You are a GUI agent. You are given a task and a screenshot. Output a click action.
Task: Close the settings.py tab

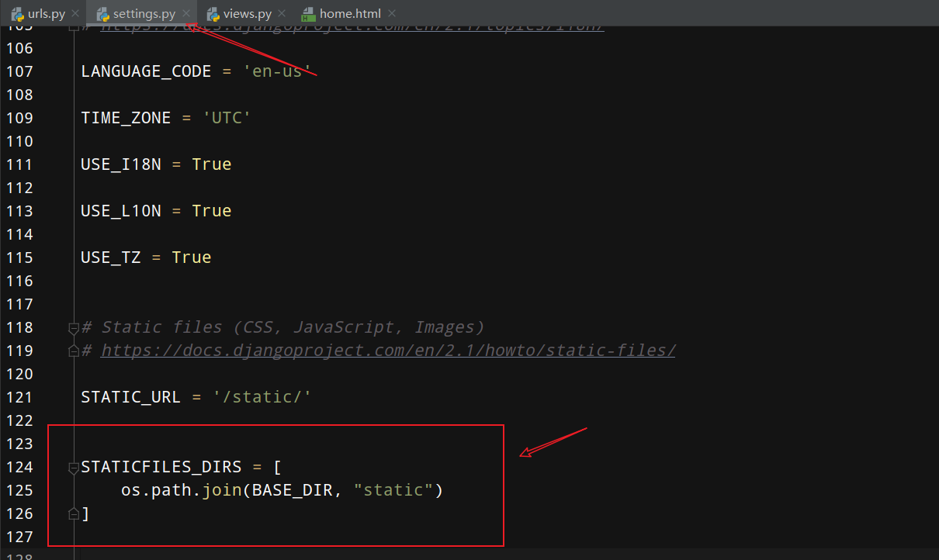coord(185,13)
